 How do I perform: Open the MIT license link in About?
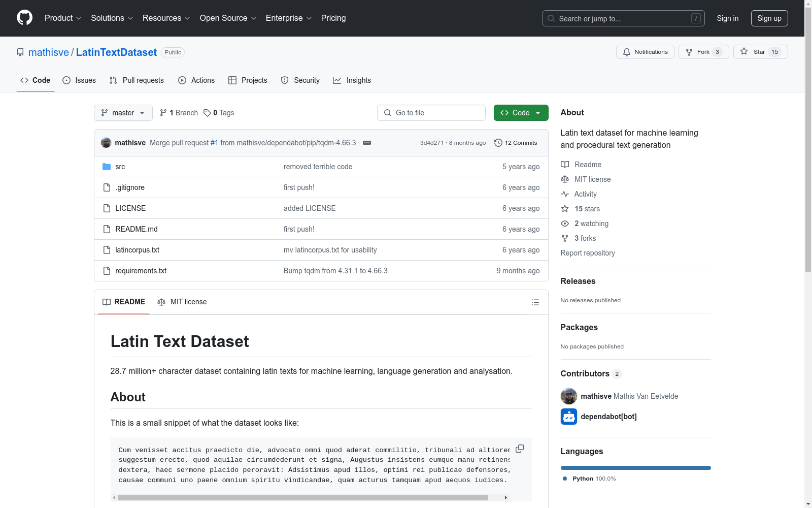586,179
